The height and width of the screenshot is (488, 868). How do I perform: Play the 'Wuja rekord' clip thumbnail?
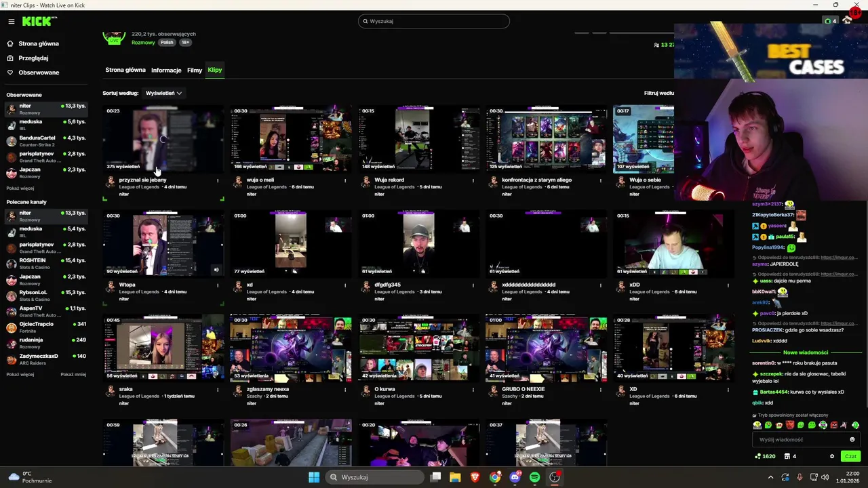click(x=418, y=139)
